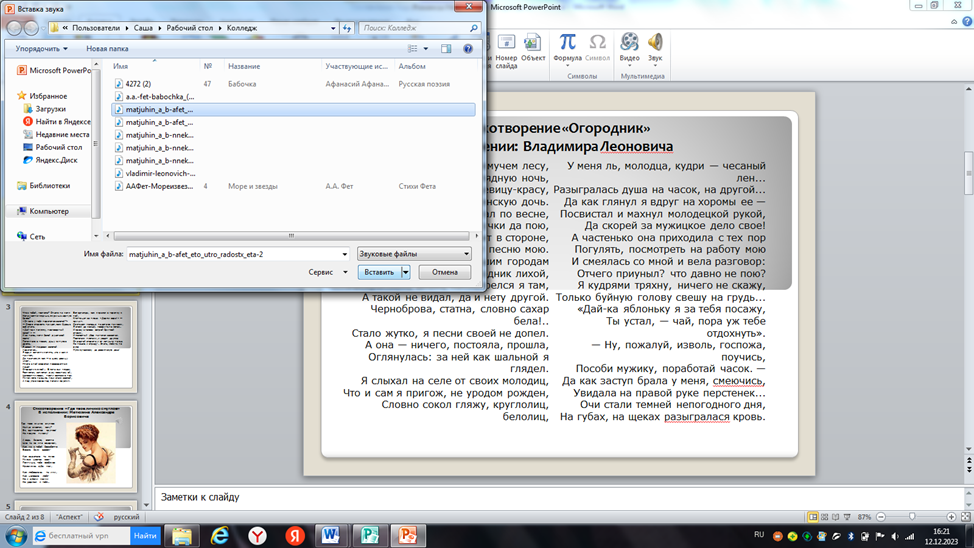Viewport: 974px width, 548px height.
Task: Open Загрузки in the navigation pane
Action: [x=50, y=109]
